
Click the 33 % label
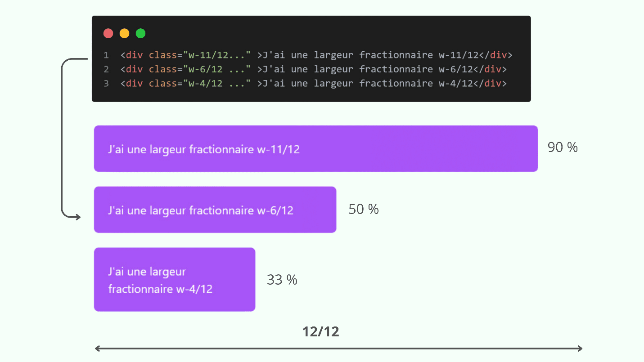(x=282, y=280)
